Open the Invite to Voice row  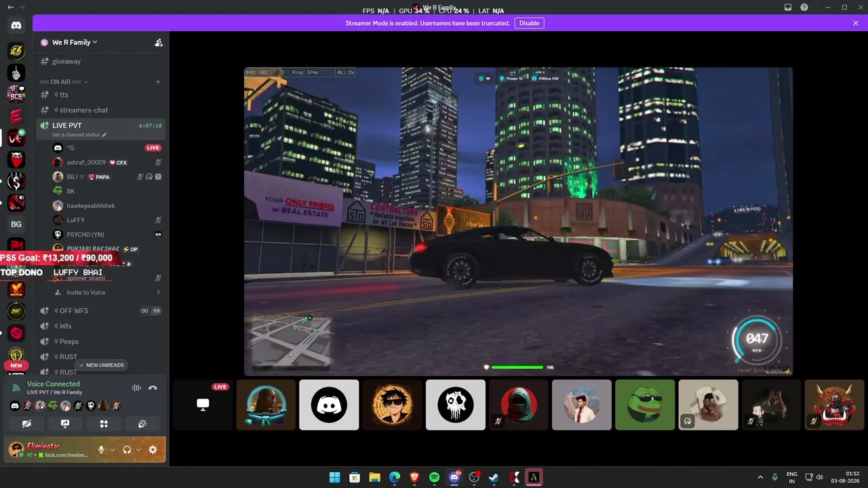pyautogui.click(x=108, y=292)
